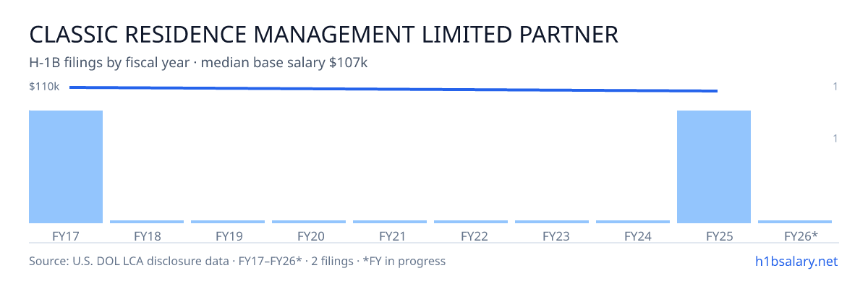Select the FY24 small bar
Screen dimensions: 868x289
click(x=633, y=222)
